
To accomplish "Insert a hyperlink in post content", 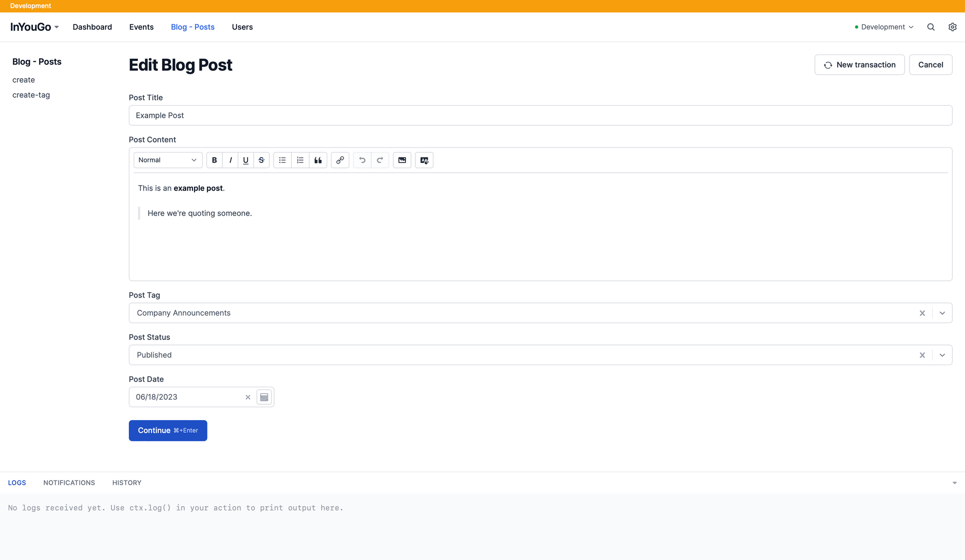I will pyautogui.click(x=340, y=160).
